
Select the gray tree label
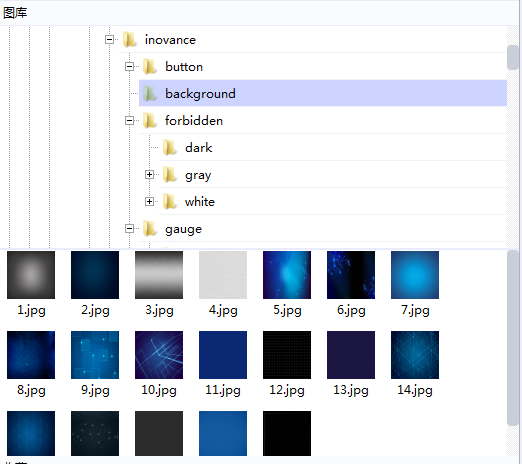pos(198,175)
